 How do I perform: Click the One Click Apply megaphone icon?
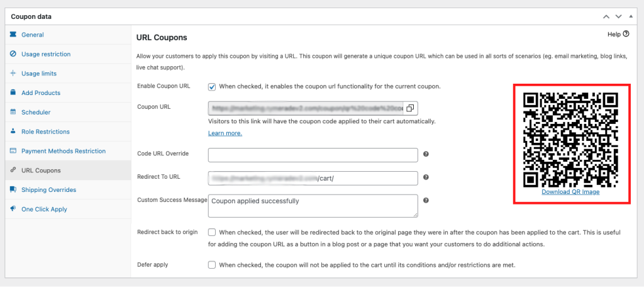coord(13,209)
